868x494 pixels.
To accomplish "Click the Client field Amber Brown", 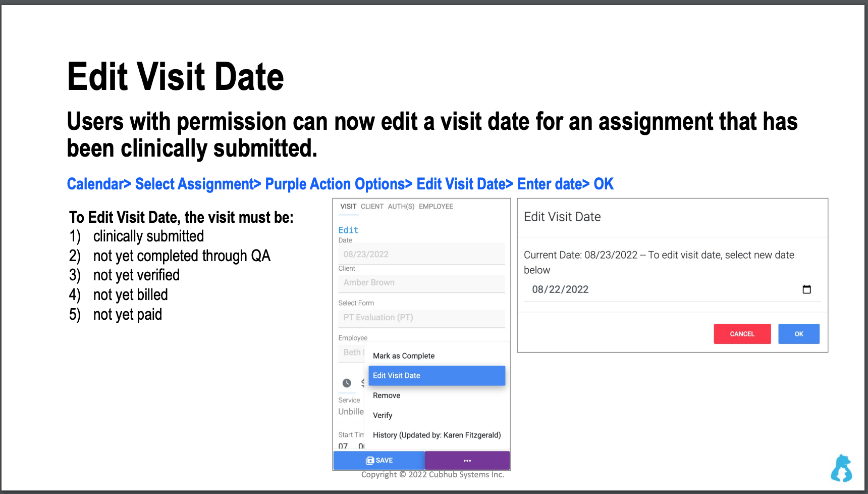I will click(421, 283).
